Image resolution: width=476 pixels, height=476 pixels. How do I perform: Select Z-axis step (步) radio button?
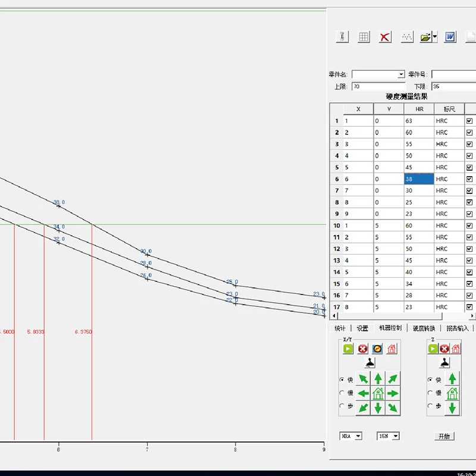(430, 406)
